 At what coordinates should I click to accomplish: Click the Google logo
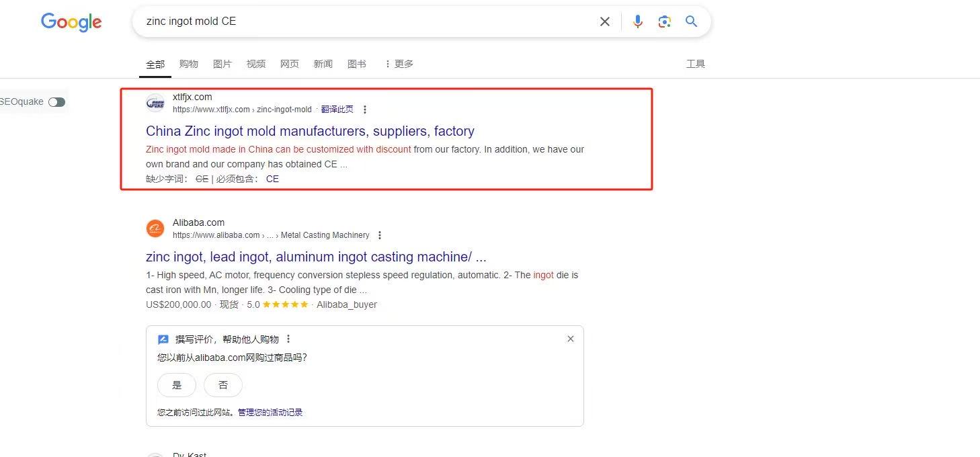pyautogui.click(x=71, y=22)
